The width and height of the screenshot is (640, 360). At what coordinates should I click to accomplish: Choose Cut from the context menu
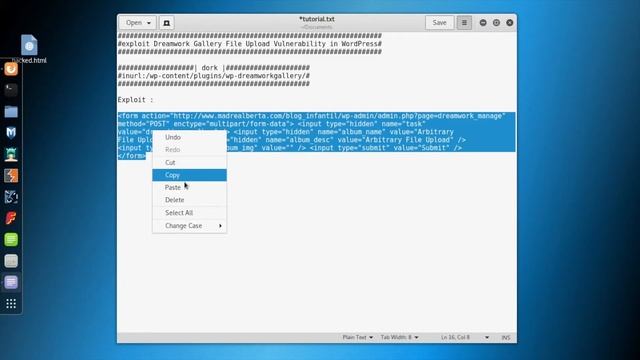(x=189, y=162)
